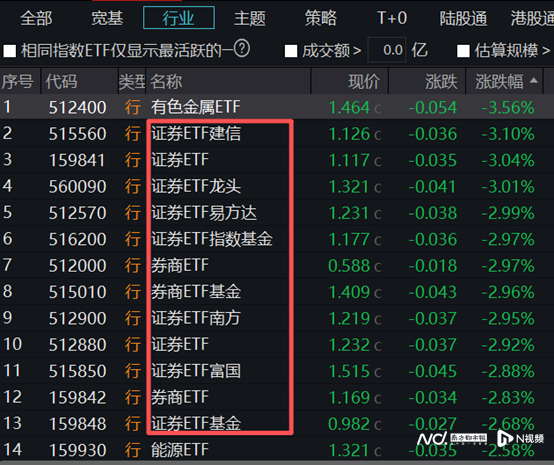Viewport: 554px width, 465px height.
Task: Tick the 成交额 filter checkbox
Action: [x=291, y=51]
